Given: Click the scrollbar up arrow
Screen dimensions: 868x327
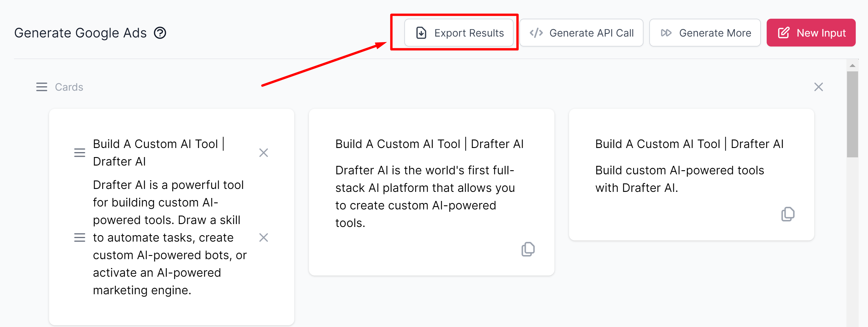Looking at the screenshot, I should point(852,66).
